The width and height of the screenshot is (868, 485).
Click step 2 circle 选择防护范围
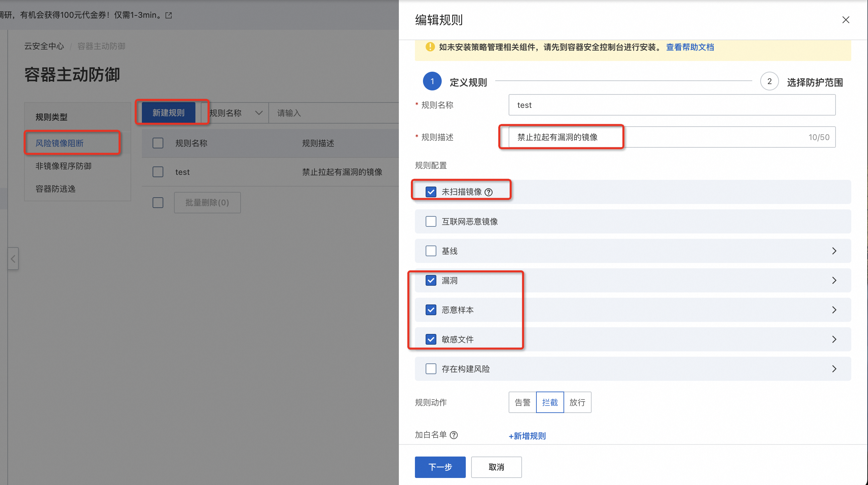[769, 81]
